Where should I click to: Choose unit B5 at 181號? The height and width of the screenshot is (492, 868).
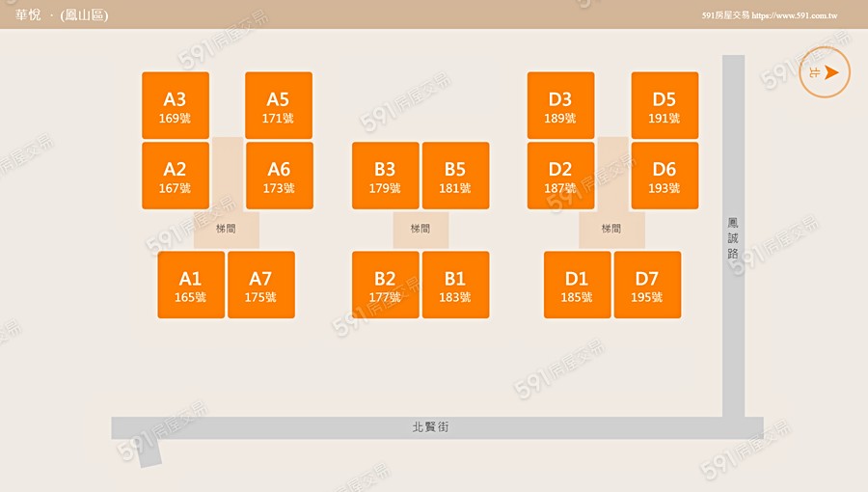pyautogui.click(x=455, y=176)
